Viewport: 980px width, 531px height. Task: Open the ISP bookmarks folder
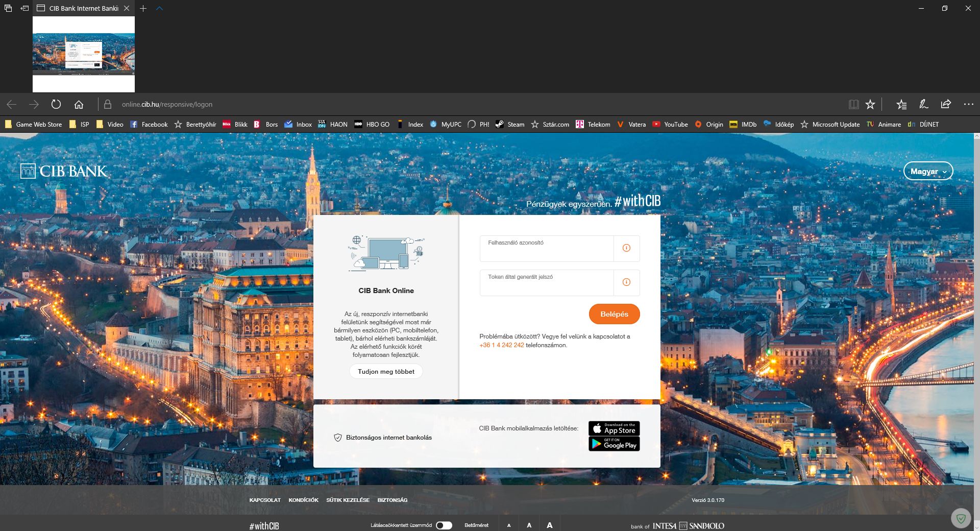[x=79, y=124]
